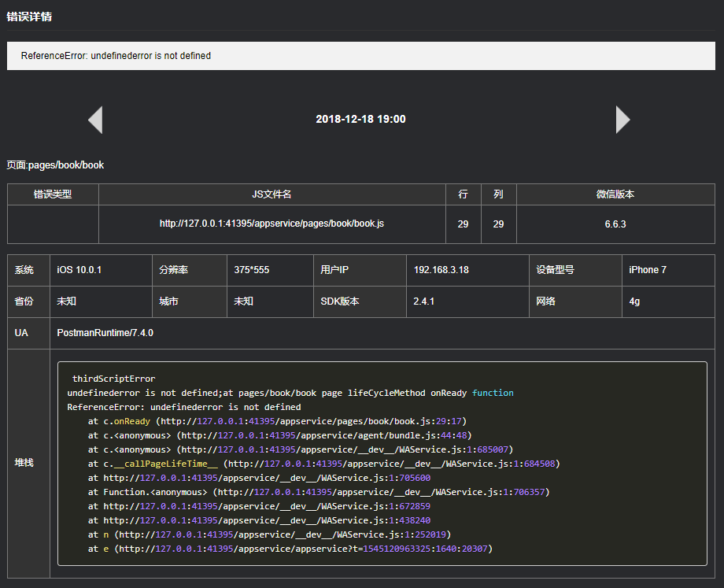Click the 'at e' appservice?t= stack line
The width and height of the screenshot is (724, 588).
click(x=290, y=549)
